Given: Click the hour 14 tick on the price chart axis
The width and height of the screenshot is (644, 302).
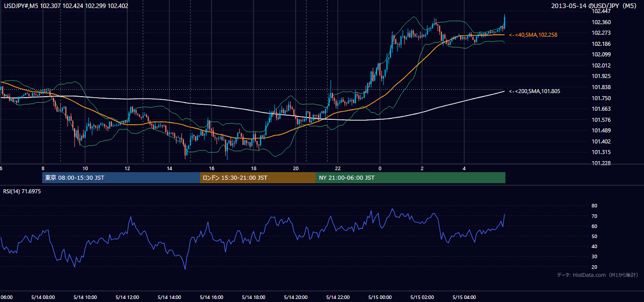Looking at the screenshot, I should tap(169, 168).
